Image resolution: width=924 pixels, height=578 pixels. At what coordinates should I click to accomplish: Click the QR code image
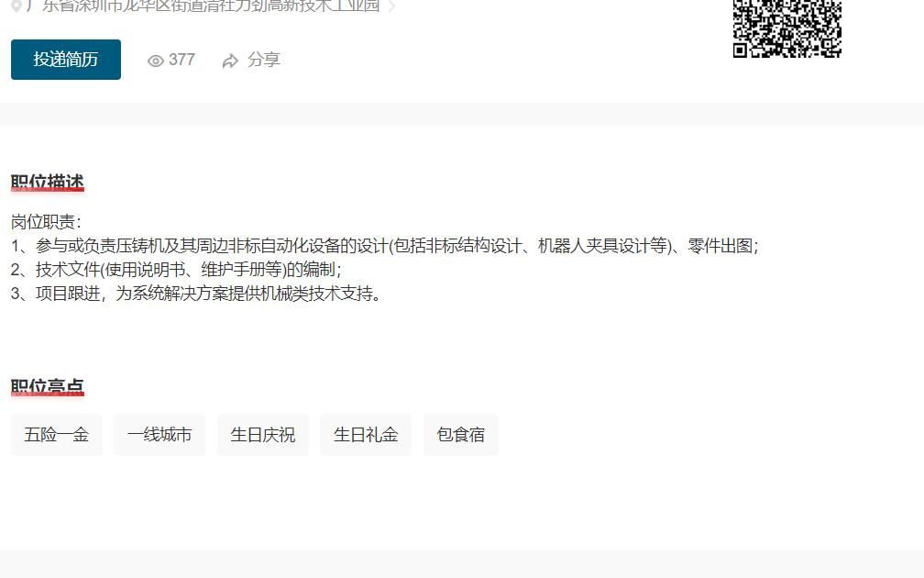[x=786, y=28]
